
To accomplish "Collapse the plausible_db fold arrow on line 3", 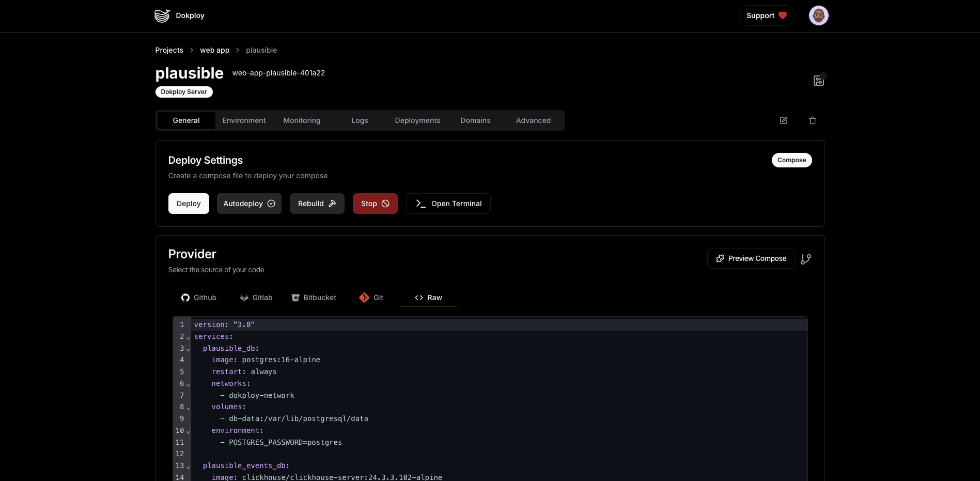I will [188, 349].
